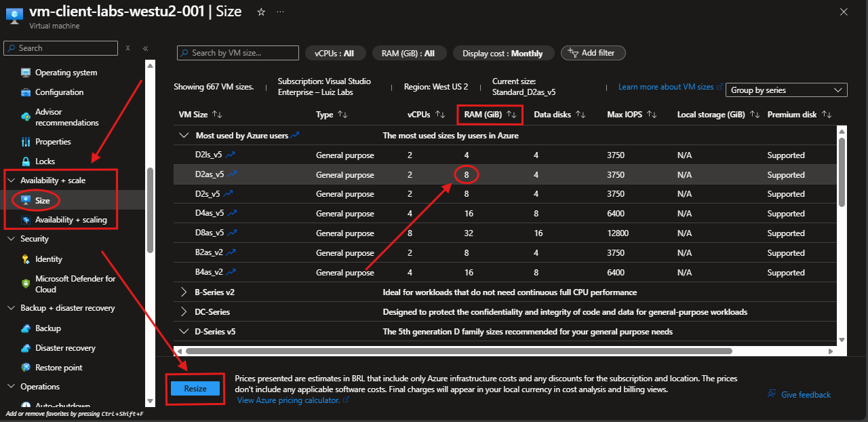Image resolution: width=868 pixels, height=422 pixels.
Task: Open the View Azure pricing calculator link
Action: click(288, 400)
